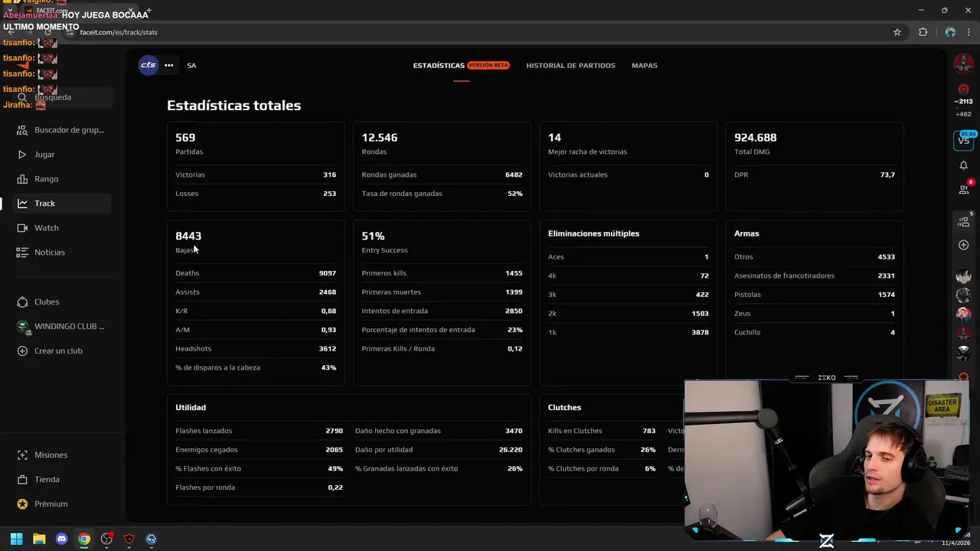Screen dimensions: 980x551
Task: Open the three-dots game menu
Action: click(x=168, y=65)
